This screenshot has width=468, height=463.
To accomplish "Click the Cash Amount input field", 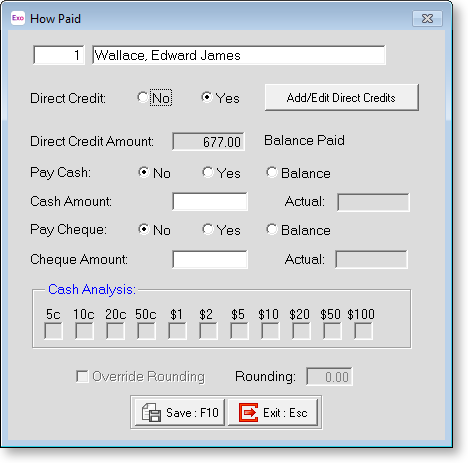I will [x=210, y=201].
